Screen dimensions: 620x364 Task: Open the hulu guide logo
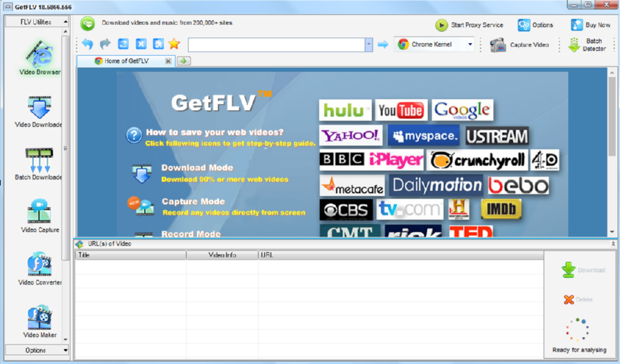345,110
